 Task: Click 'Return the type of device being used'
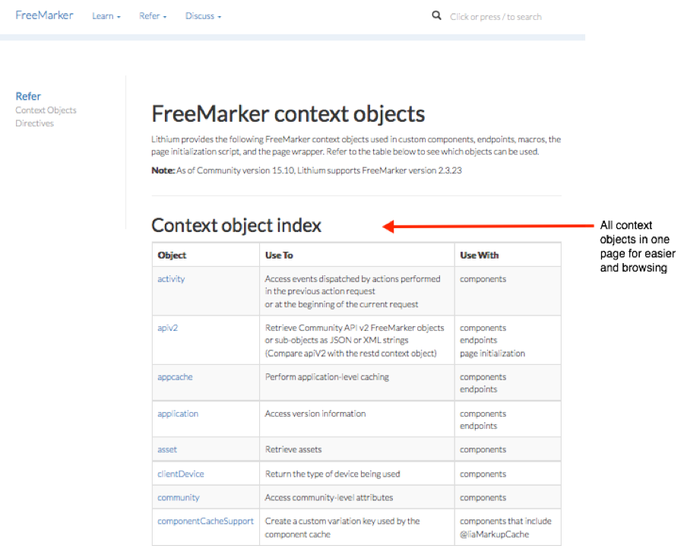(332, 474)
